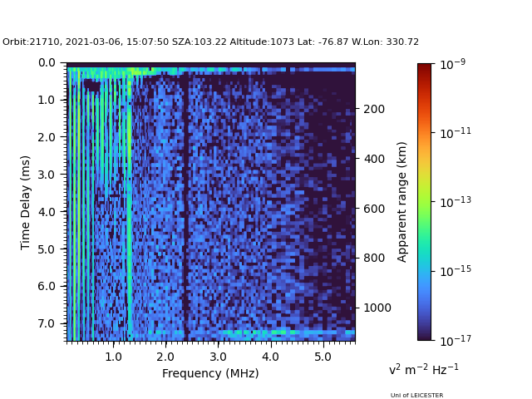Image resolution: width=532 pixels, height=399 pixels.
Task: Click the colorbar gradient strip
Action: [425, 202]
